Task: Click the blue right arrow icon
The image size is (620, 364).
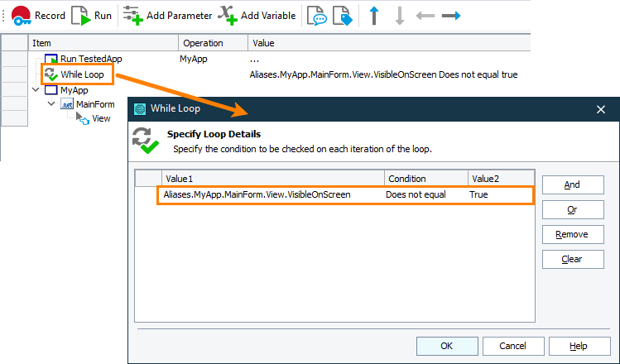Action: pos(451,15)
